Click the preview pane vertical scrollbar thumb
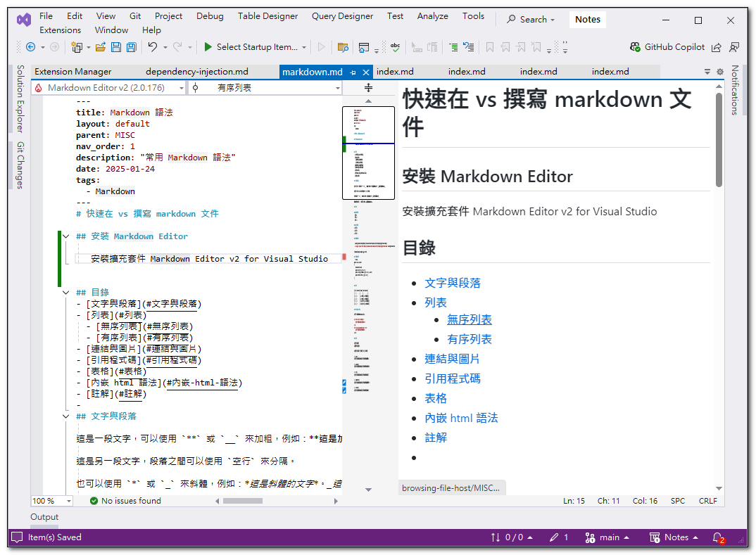This screenshot has width=756, height=555. 719,139
